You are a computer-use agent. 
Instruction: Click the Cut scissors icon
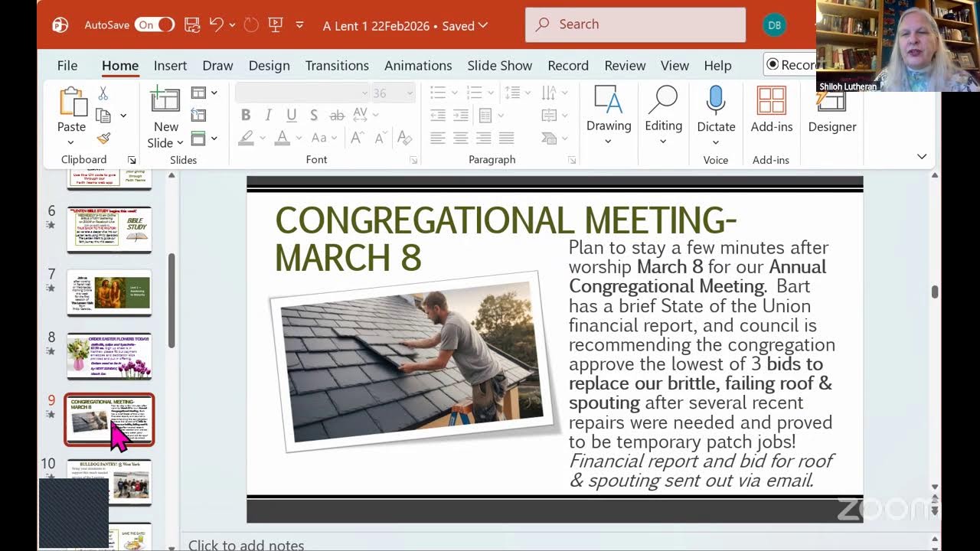(x=103, y=93)
